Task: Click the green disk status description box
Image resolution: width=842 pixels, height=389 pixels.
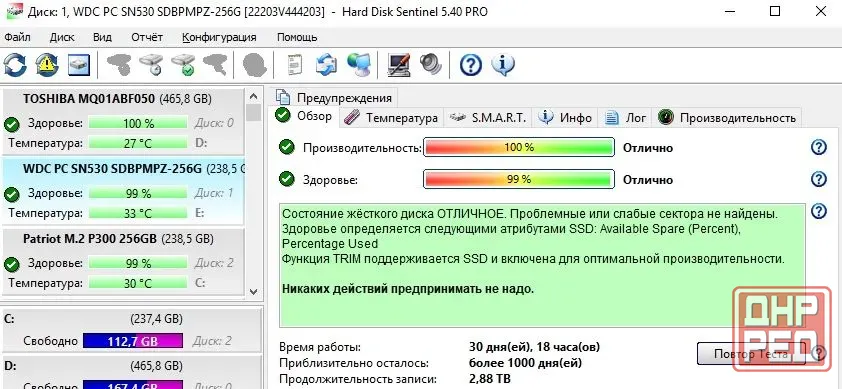Action: pos(542,265)
